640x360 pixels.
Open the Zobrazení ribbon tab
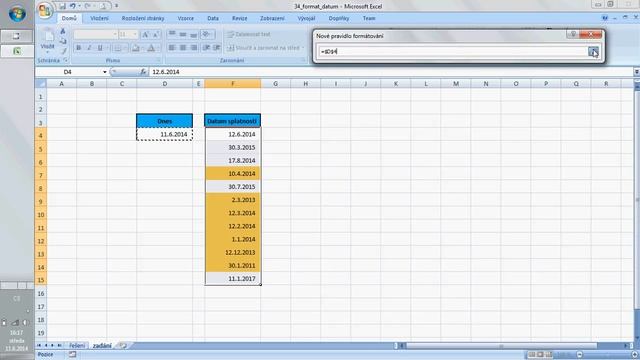tap(272, 18)
